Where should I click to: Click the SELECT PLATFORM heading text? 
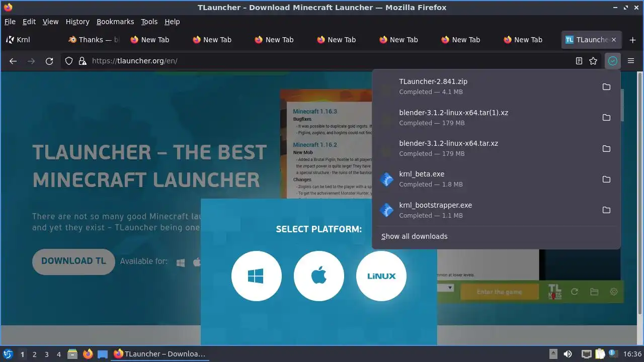pyautogui.click(x=319, y=229)
